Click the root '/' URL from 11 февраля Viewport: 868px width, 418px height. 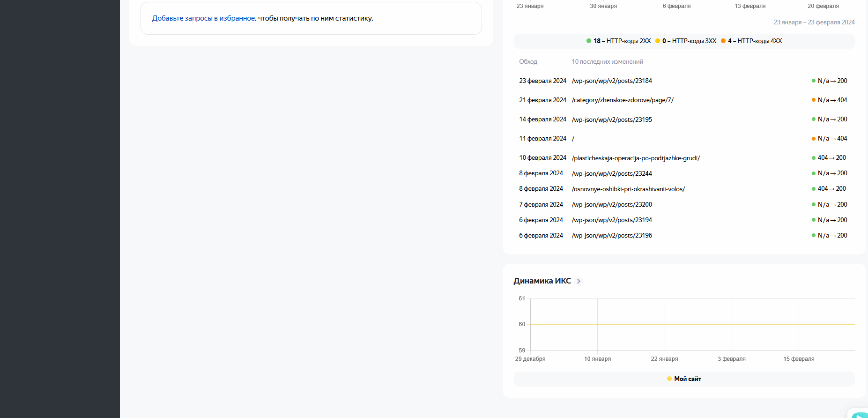(573, 139)
